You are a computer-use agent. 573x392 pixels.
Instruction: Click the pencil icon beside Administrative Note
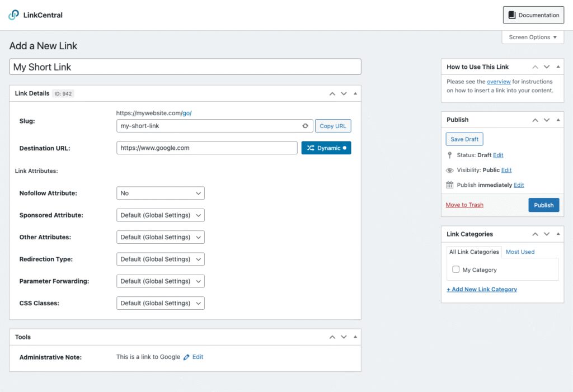186,357
